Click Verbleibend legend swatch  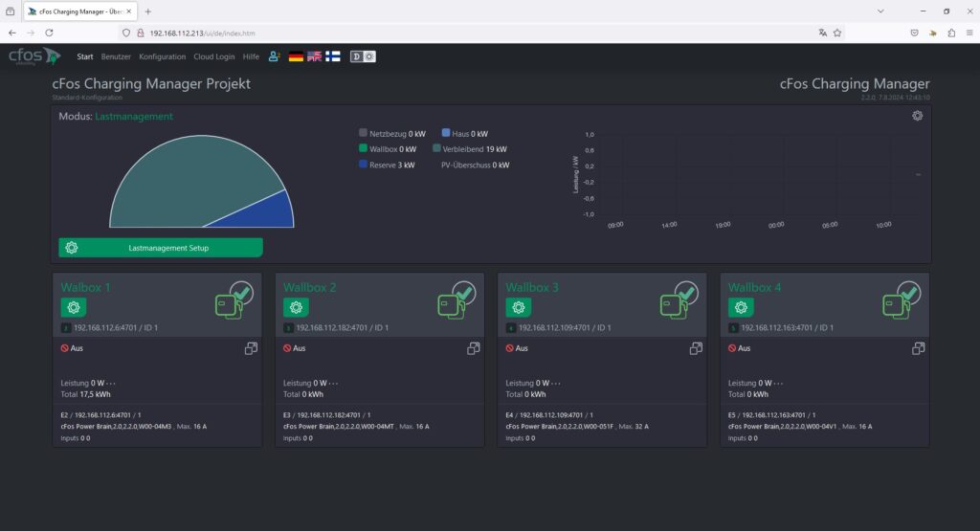(x=436, y=148)
